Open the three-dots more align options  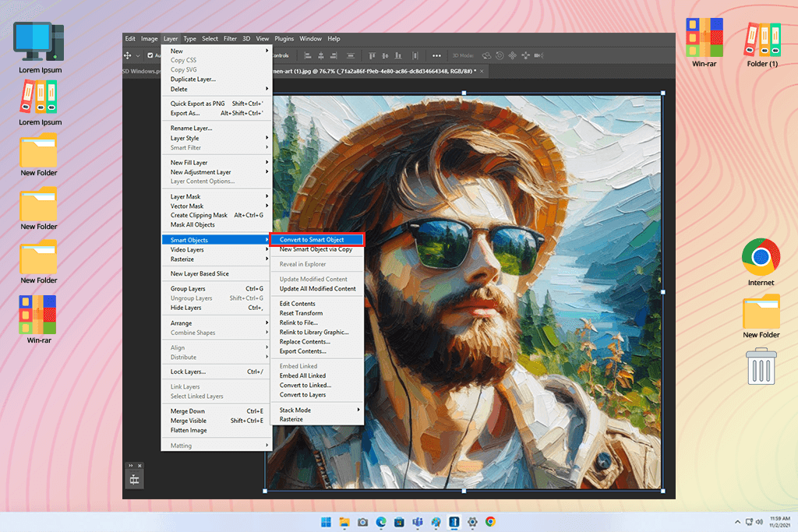436,55
